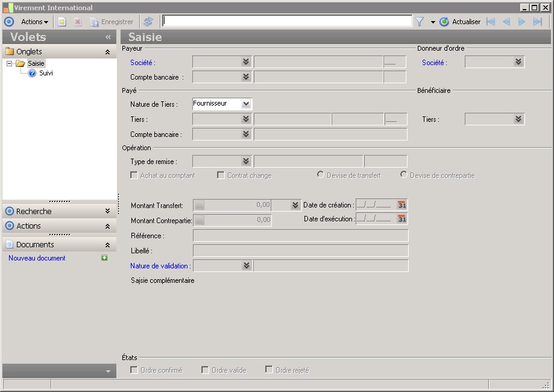Screen dimensions: 554x392
Task: Open the filter dropdown arrow
Action: [433, 22]
